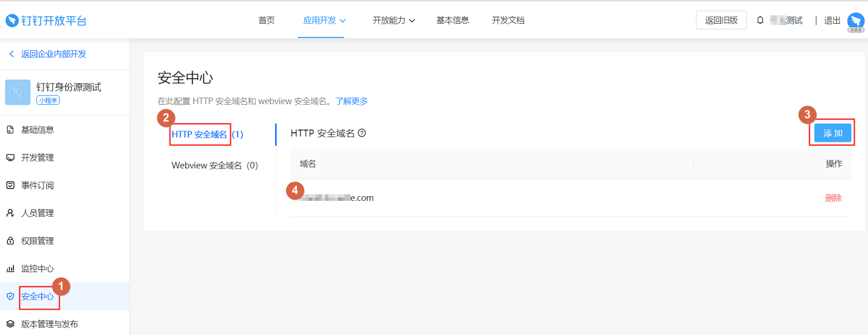Switch to Webview 安全域名 tab
This screenshot has height=335, width=868.
[215, 165]
